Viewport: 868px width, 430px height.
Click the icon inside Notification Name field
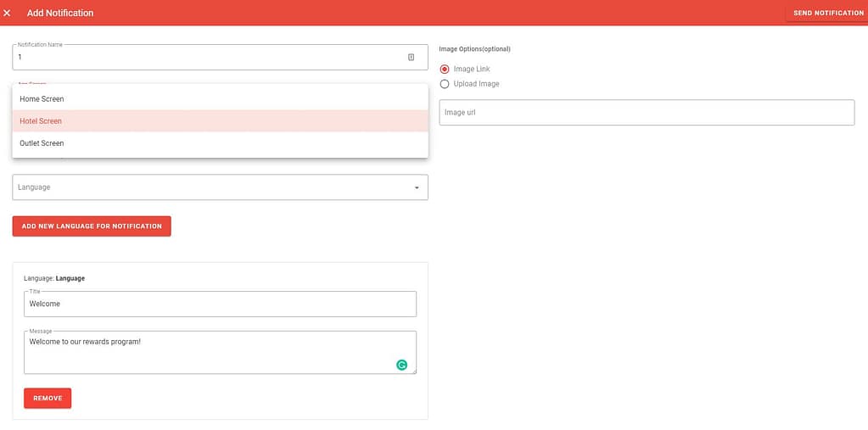[411, 58]
